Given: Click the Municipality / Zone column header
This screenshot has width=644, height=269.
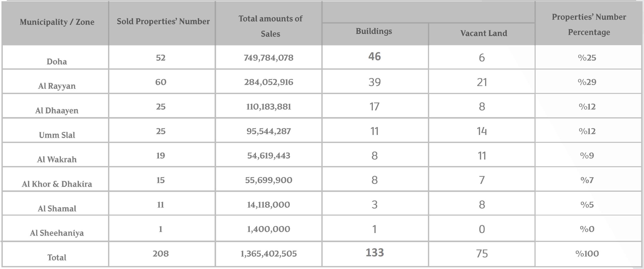Looking at the screenshot, I should pos(57,22).
